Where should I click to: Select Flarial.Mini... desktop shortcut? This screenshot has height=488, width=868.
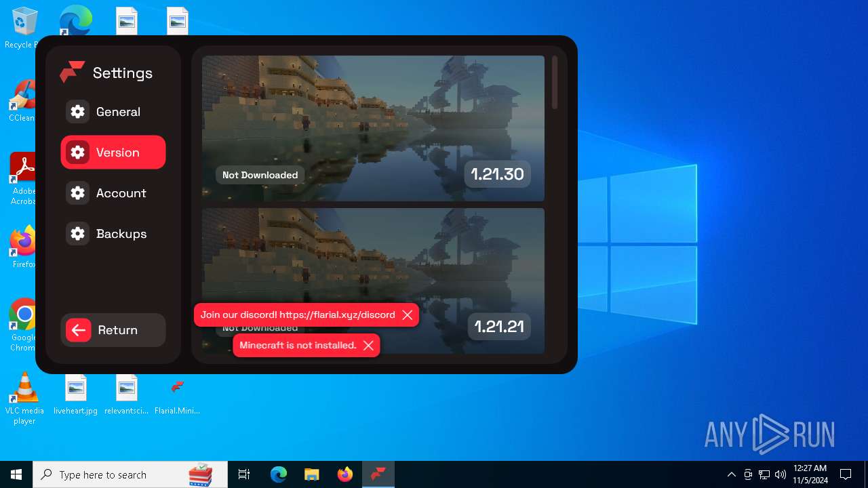point(177,396)
